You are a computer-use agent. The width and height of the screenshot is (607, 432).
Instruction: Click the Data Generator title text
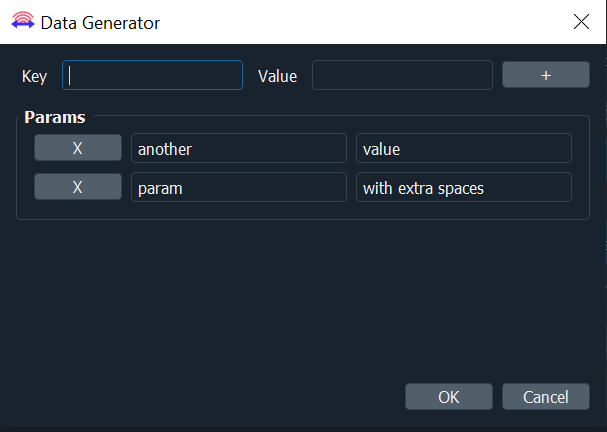[x=100, y=23]
